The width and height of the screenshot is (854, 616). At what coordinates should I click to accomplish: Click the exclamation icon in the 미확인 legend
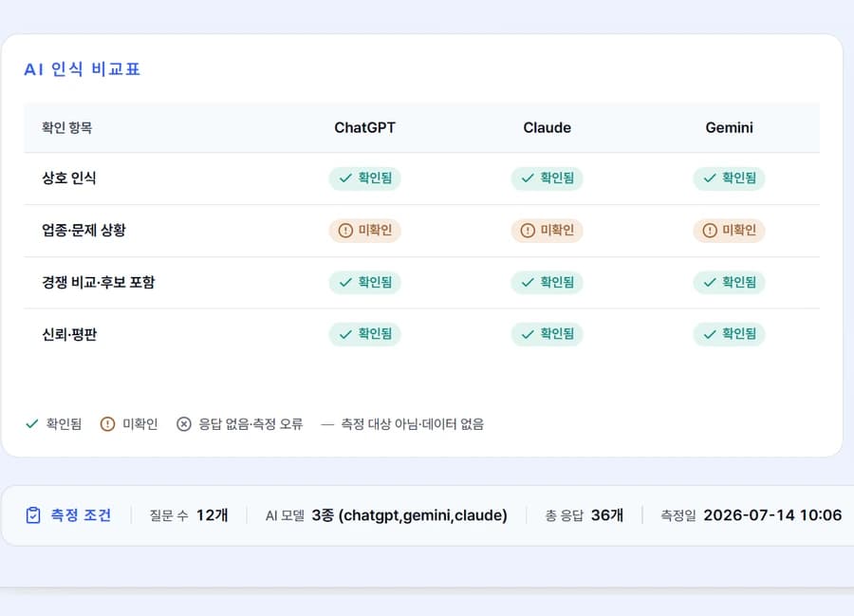tap(108, 423)
